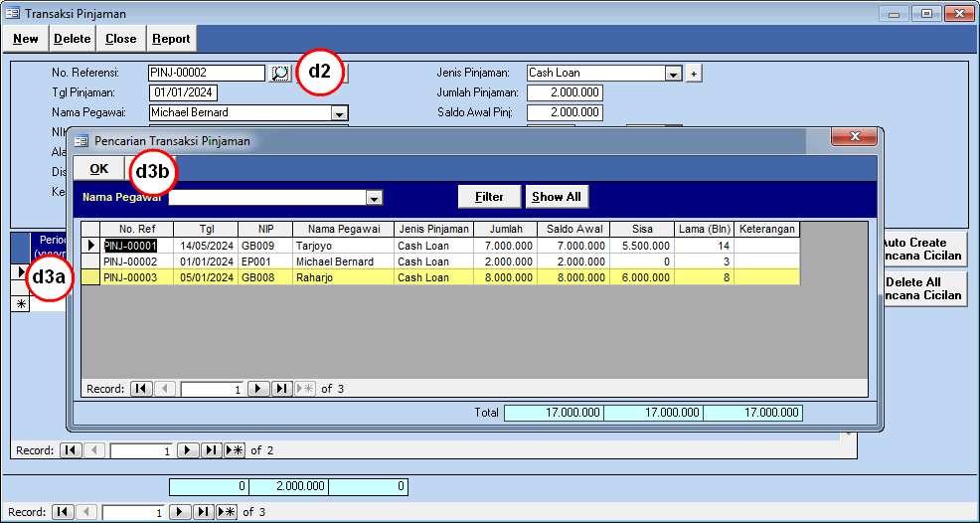The image size is (980, 523).
Task: Click the Report toolbar button
Action: [171, 39]
